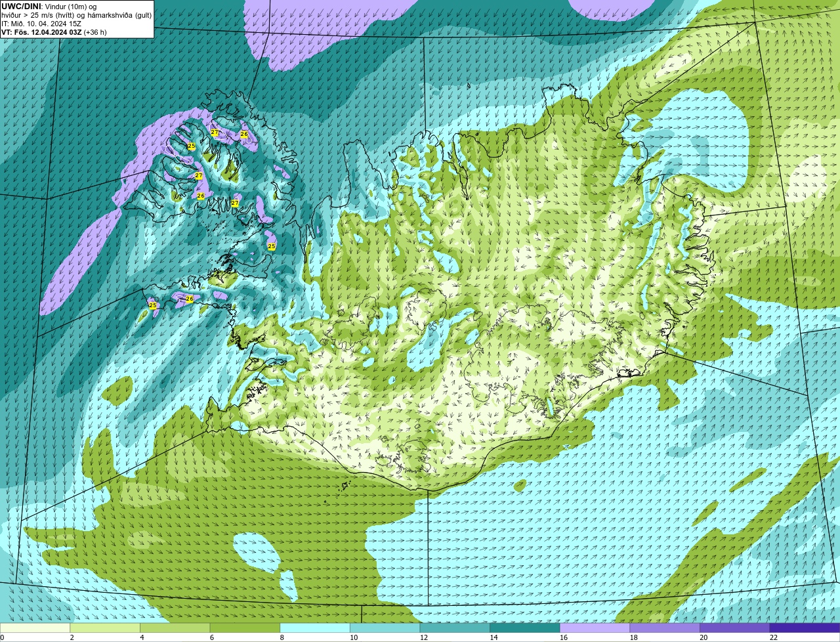Choose the 10–12 m/s turquoise legend swatch
Image resolution: width=840 pixels, height=642 pixels.
[x=385, y=628]
